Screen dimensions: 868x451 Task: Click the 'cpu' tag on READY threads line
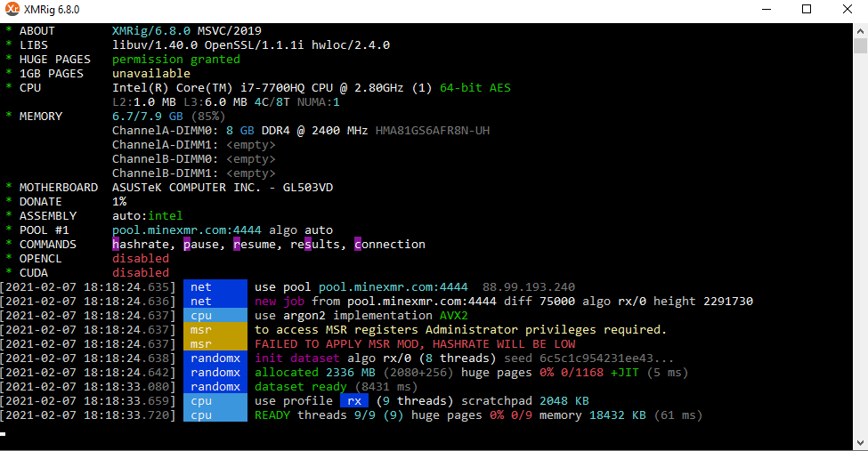pyautogui.click(x=215, y=415)
